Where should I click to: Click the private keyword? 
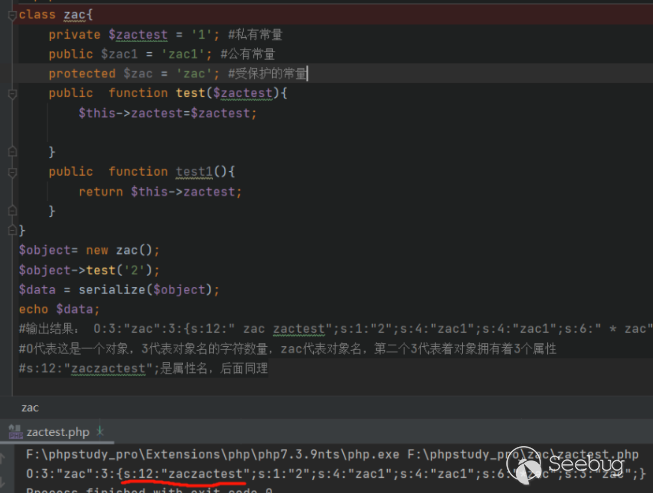click(75, 35)
